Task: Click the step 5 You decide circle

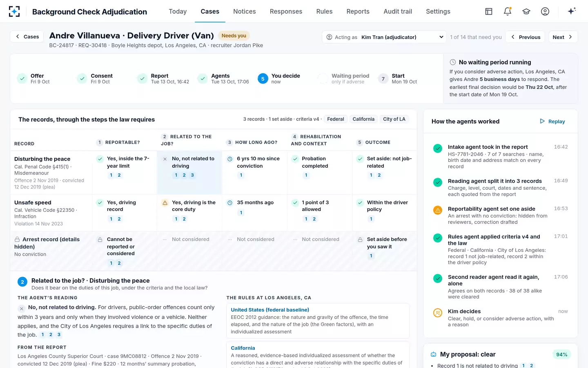Action: [x=263, y=79]
